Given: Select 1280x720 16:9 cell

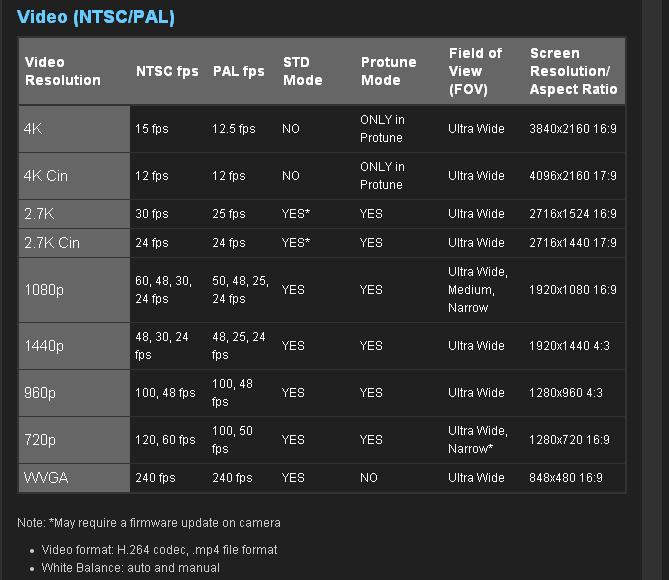Looking at the screenshot, I should (x=569, y=440).
